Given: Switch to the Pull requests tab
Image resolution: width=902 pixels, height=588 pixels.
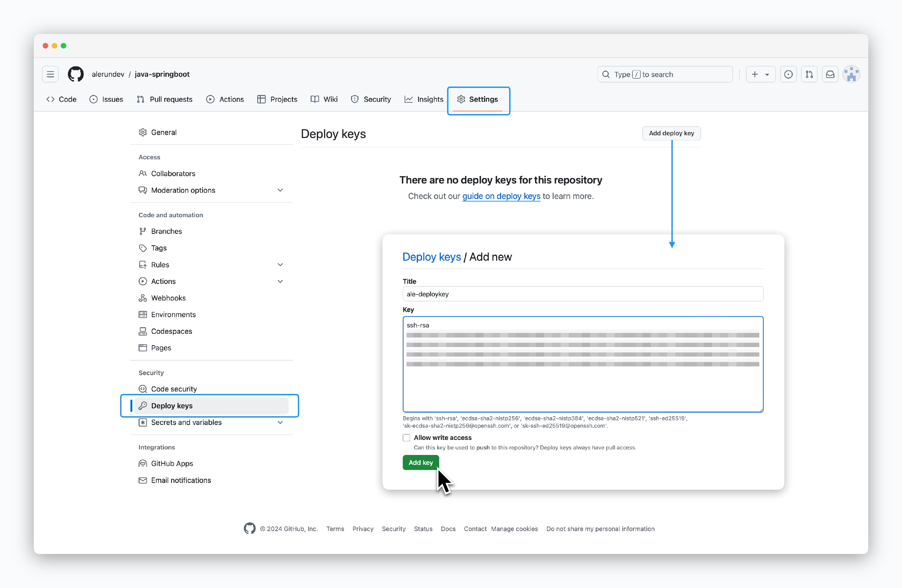Looking at the screenshot, I should tap(164, 99).
